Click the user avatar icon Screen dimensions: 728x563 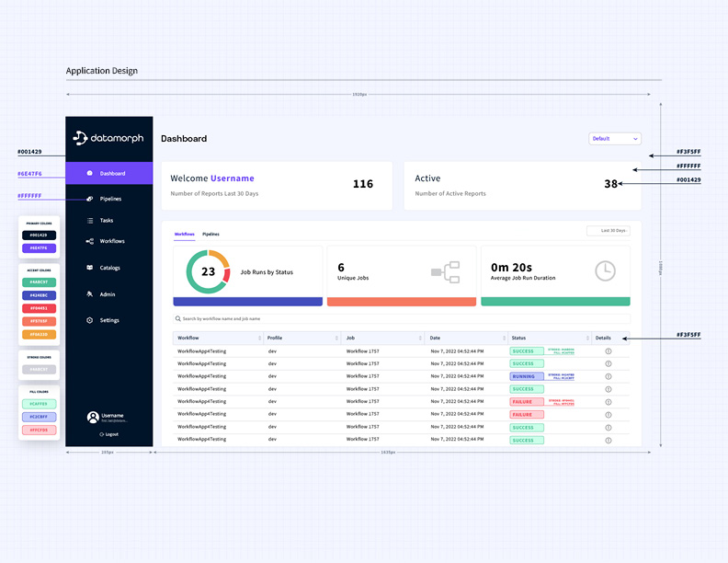(93, 417)
